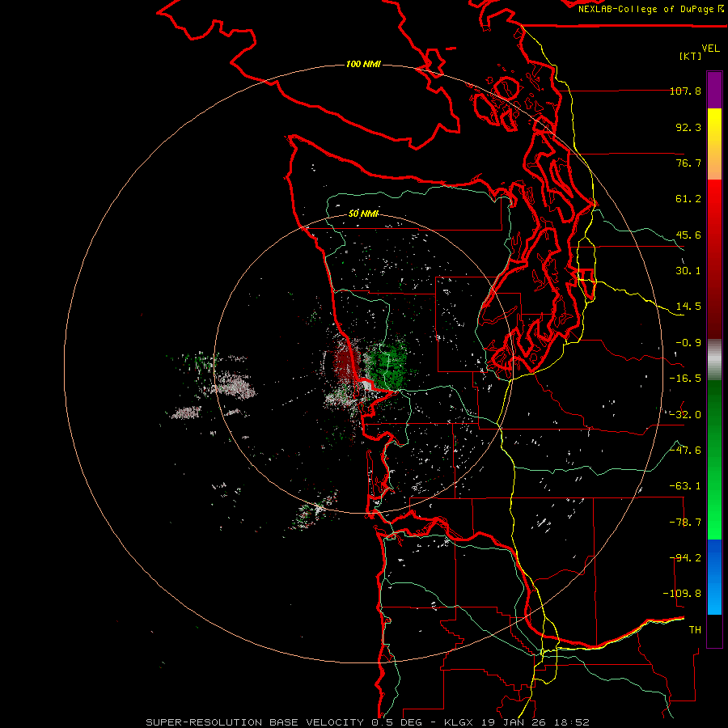Select the 50 NMI range ring label
This screenshot has height=728, width=728.
[x=363, y=214]
